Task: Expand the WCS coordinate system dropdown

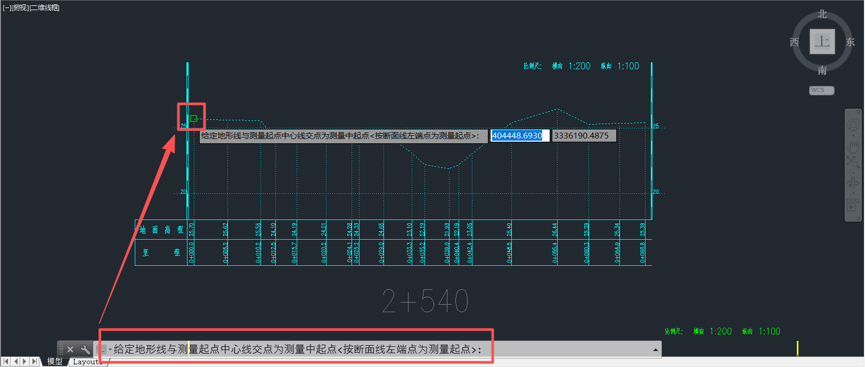Action: click(x=821, y=90)
